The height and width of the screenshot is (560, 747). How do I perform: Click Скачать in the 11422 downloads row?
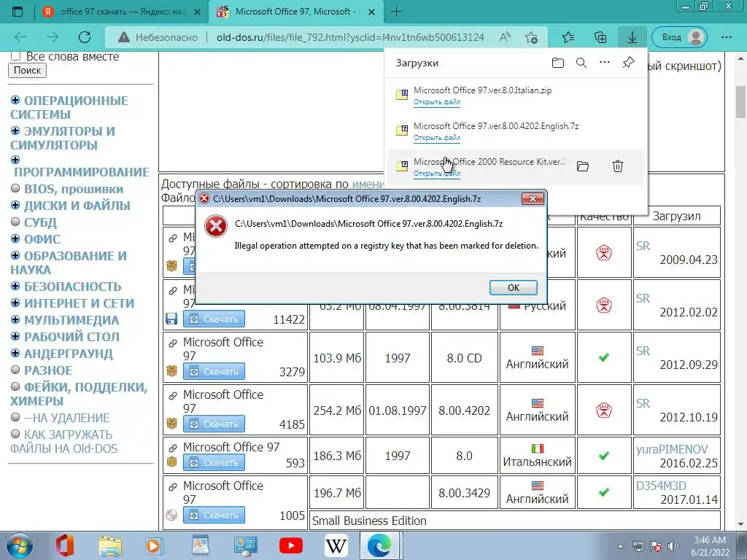click(214, 319)
